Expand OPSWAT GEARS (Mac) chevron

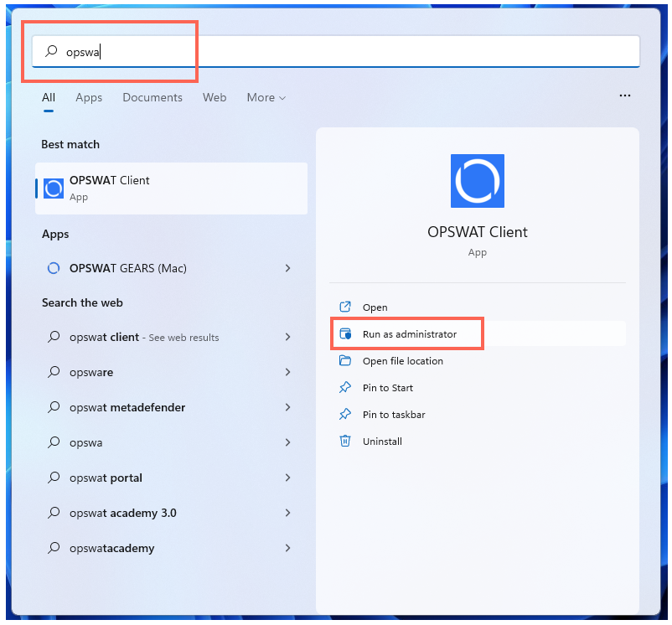(x=287, y=268)
